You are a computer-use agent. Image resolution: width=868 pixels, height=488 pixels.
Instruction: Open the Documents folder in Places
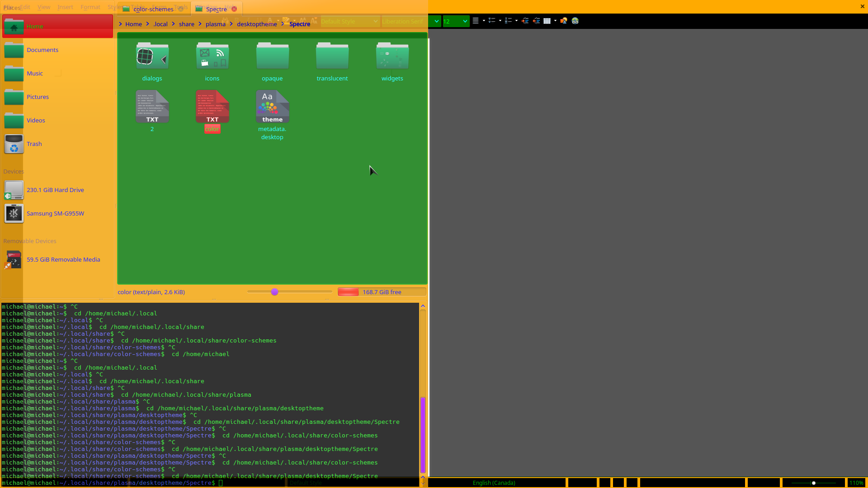click(57, 50)
